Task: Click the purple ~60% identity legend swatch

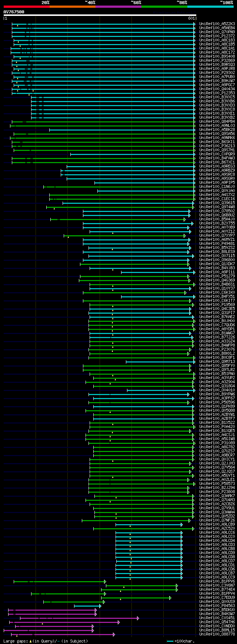Action: pyautogui.click(x=118, y=7)
